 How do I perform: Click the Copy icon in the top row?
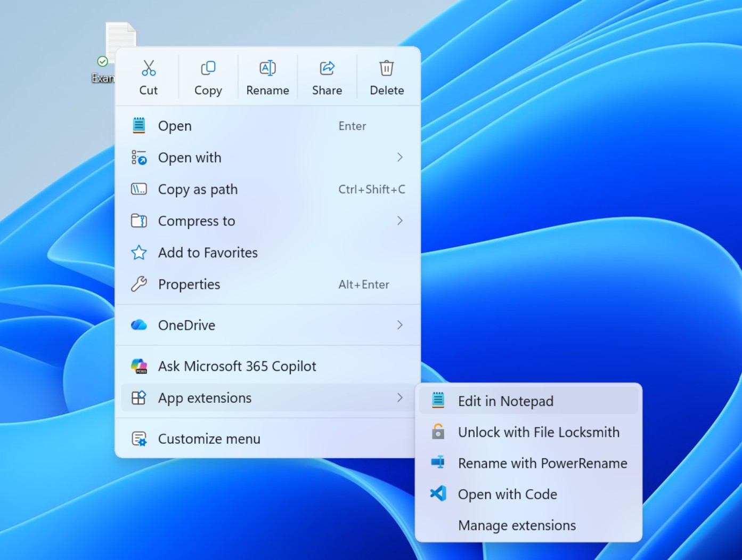pos(208,68)
